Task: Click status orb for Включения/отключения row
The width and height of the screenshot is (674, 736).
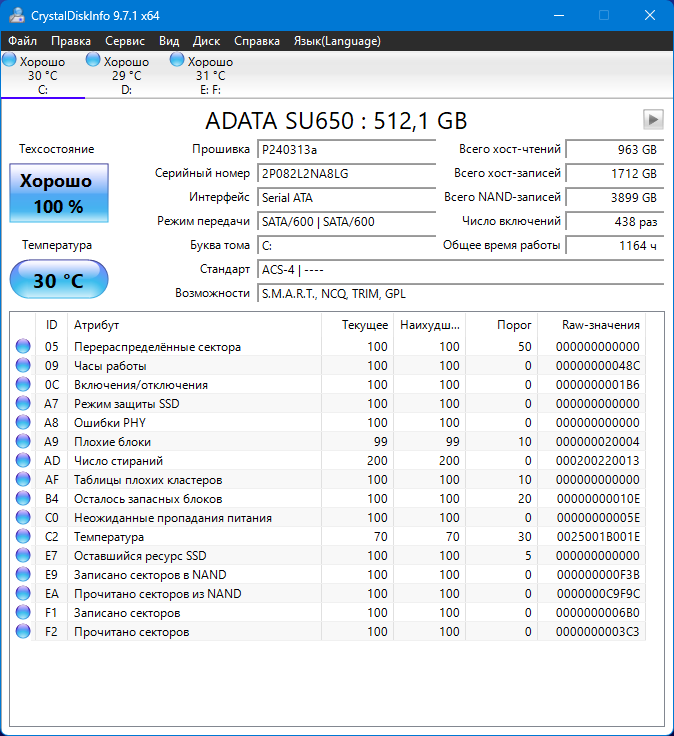Action: click(x=23, y=384)
